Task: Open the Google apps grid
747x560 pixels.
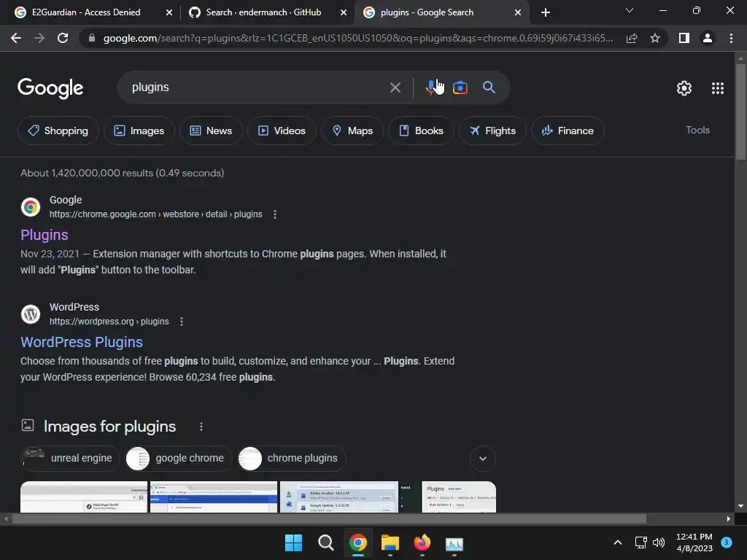Action: click(718, 88)
